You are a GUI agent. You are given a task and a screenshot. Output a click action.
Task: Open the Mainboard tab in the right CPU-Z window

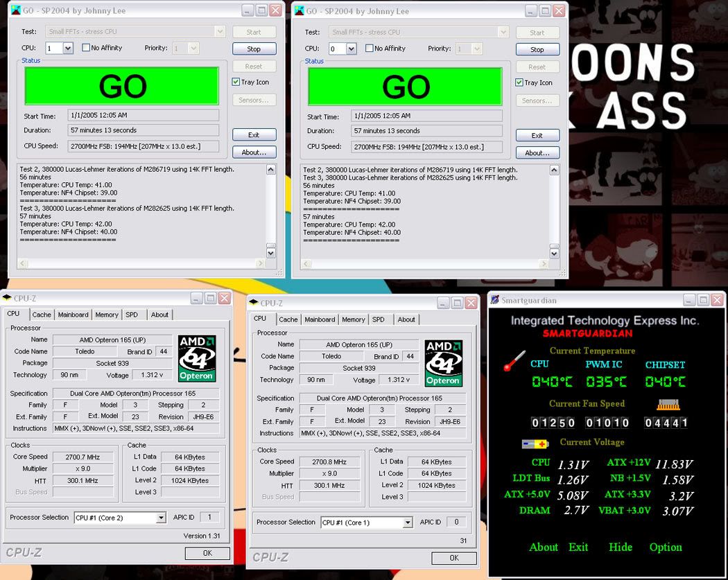tap(320, 319)
